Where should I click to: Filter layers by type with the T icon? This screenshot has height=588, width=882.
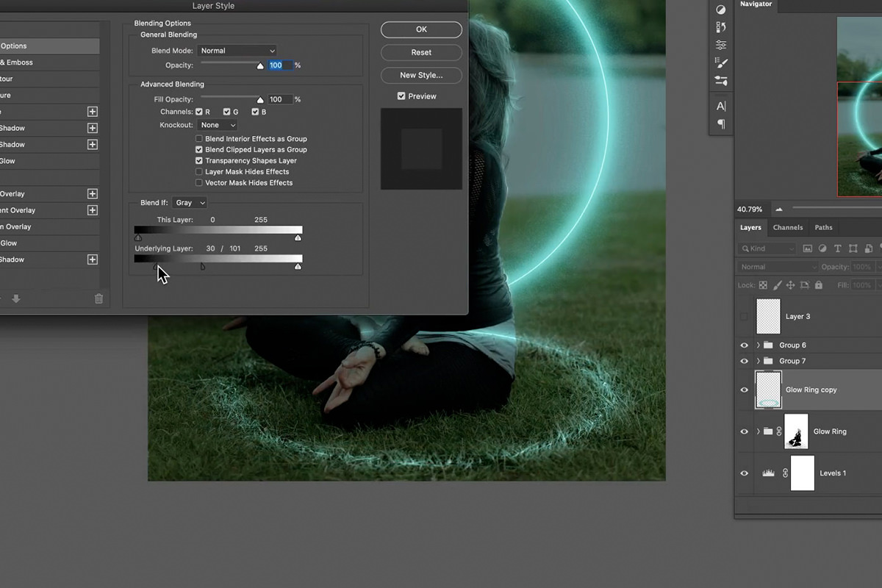tap(838, 248)
